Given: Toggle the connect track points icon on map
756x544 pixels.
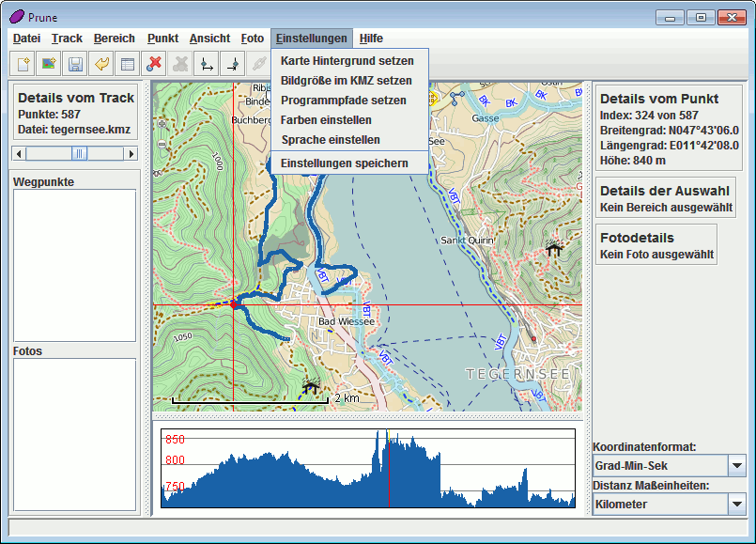Looking at the screenshot, I should point(457,96).
